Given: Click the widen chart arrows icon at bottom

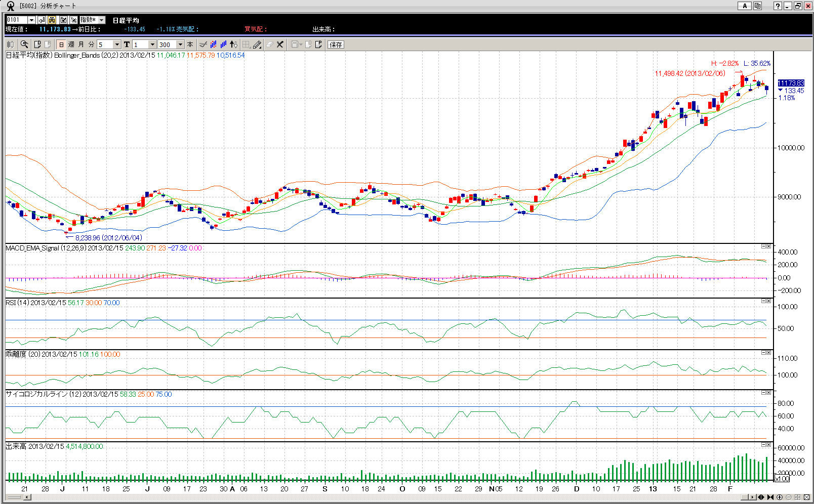Looking at the screenshot, I should pyautogui.click(x=761, y=497).
